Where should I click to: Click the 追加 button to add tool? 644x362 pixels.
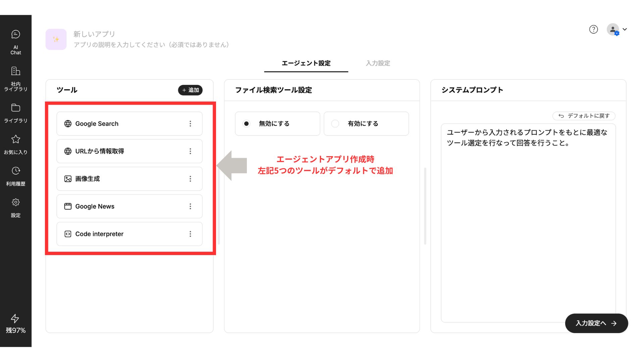190,90
